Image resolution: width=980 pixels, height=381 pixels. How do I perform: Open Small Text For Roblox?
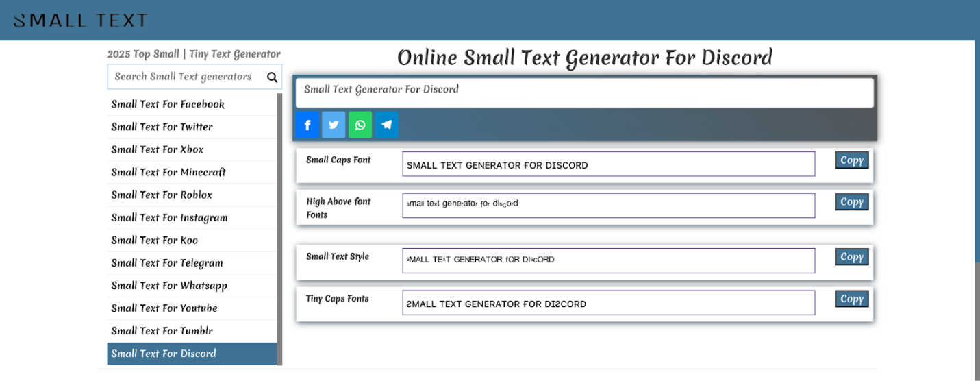(x=192, y=195)
